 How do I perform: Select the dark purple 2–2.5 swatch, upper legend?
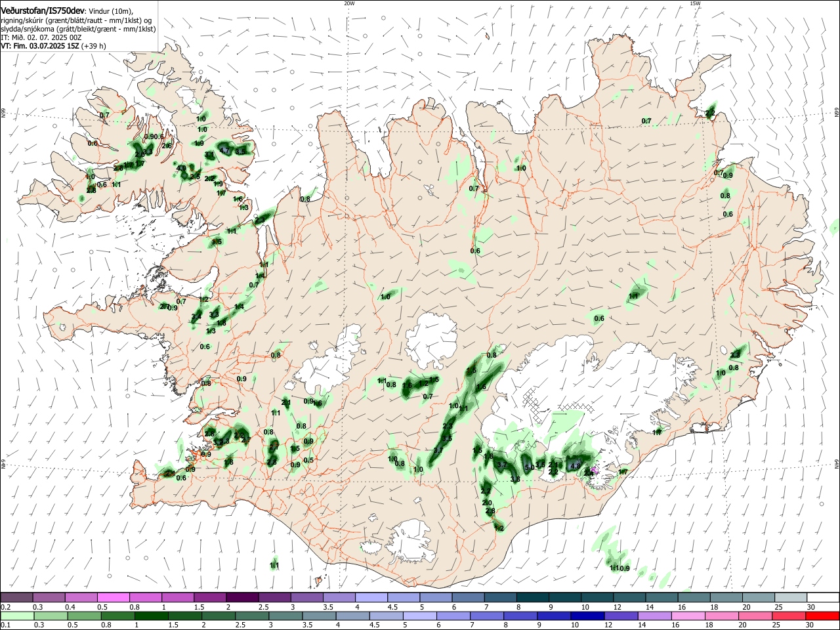pos(241,598)
